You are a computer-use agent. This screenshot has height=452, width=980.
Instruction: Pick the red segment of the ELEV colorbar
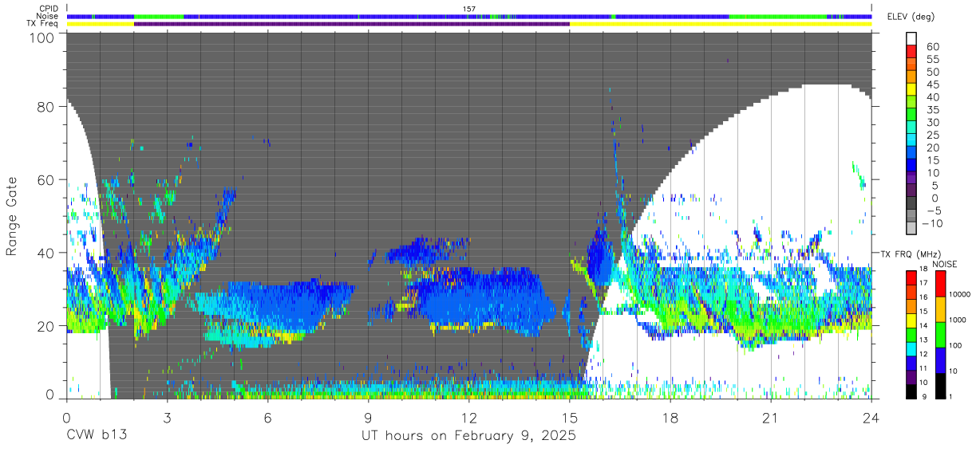click(911, 50)
